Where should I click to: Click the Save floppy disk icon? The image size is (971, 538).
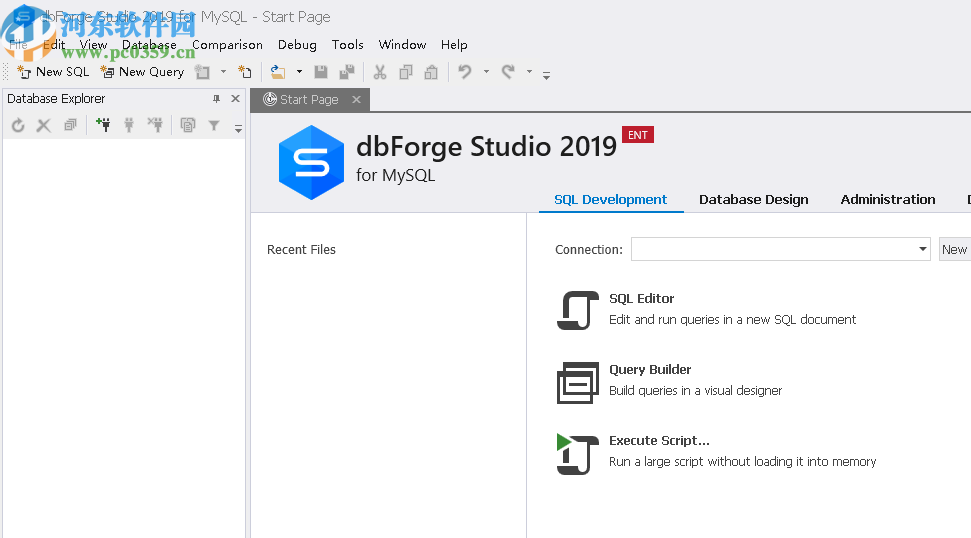tap(321, 72)
